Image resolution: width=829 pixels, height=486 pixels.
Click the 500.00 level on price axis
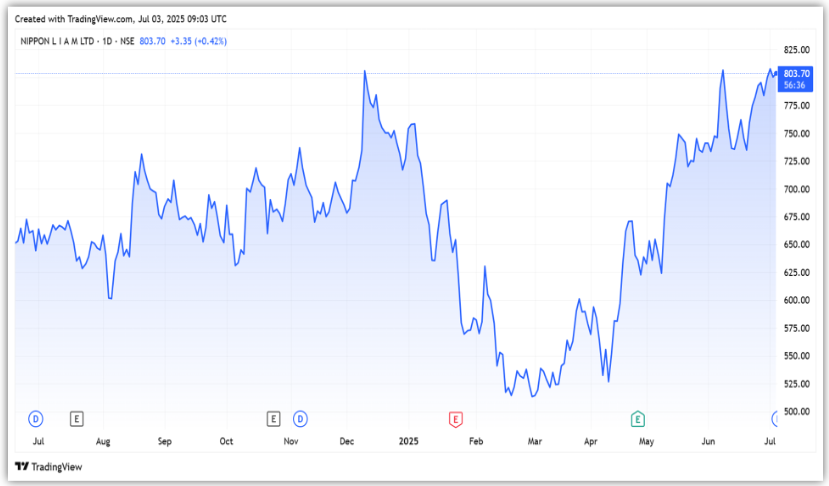796,412
